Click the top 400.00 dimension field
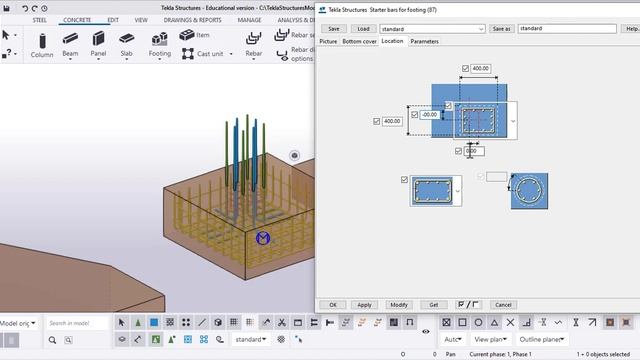 [x=480, y=69]
